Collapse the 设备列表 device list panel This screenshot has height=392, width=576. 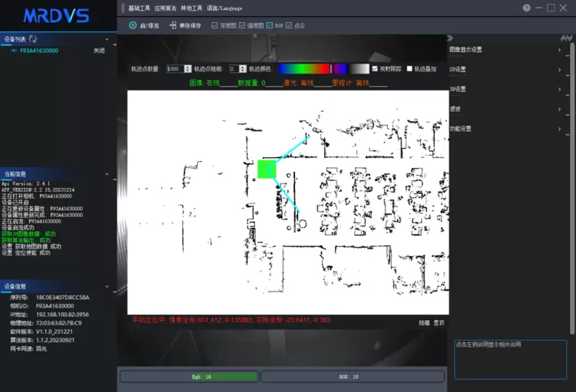click(x=108, y=38)
